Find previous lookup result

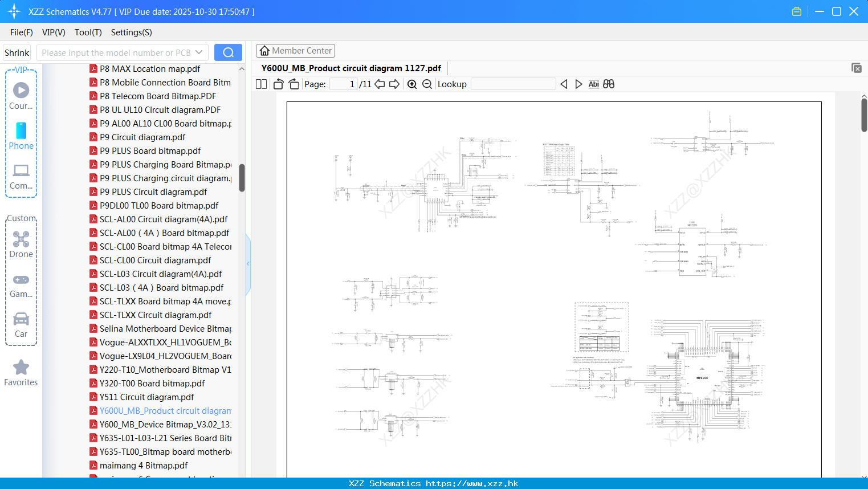click(564, 84)
